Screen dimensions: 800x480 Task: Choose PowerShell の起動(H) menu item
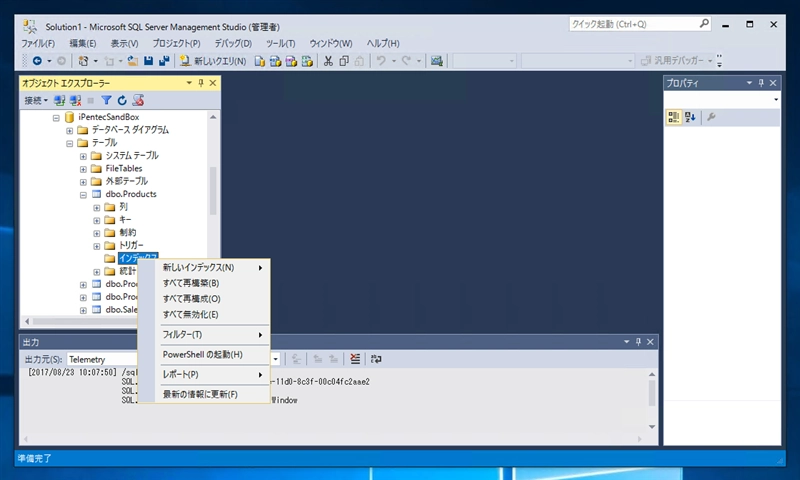tap(212, 355)
